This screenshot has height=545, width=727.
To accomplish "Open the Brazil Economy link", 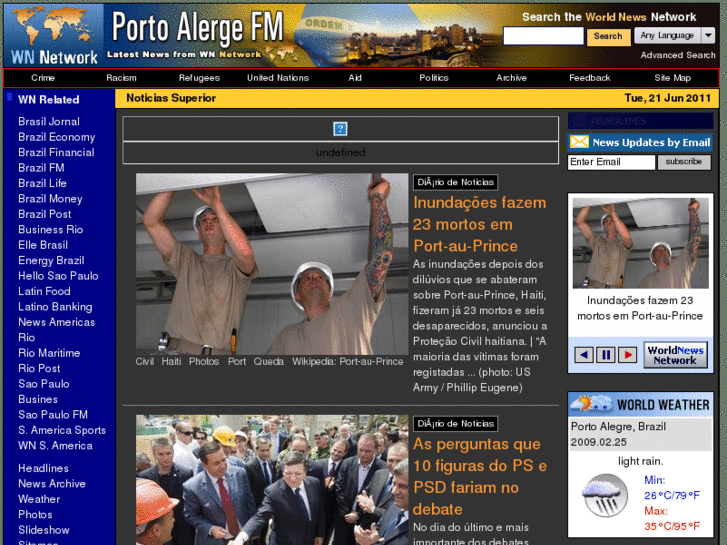I will point(56,137).
